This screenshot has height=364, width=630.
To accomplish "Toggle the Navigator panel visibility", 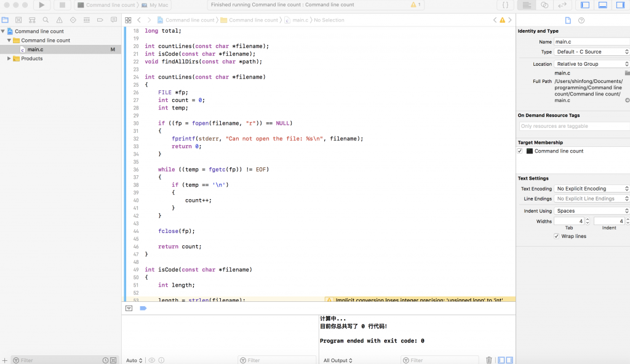I will [x=585, y=5].
